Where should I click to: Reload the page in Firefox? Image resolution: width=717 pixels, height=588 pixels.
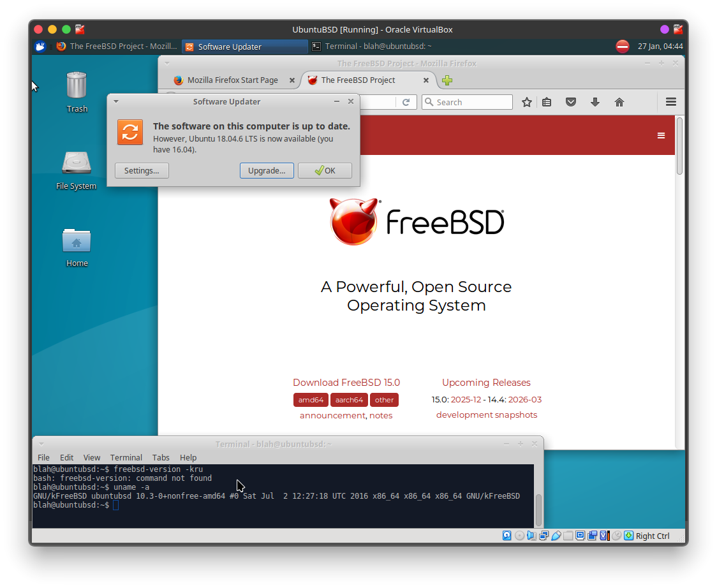(406, 102)
